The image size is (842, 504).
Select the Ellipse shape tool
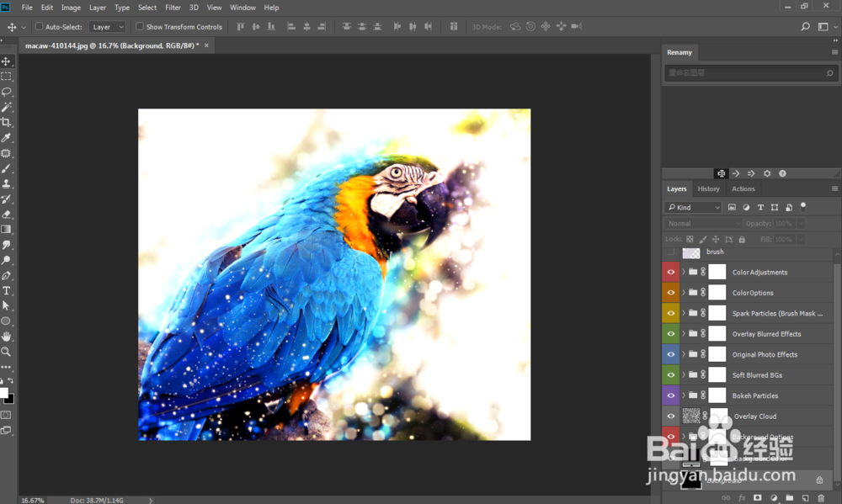(7, 321)
